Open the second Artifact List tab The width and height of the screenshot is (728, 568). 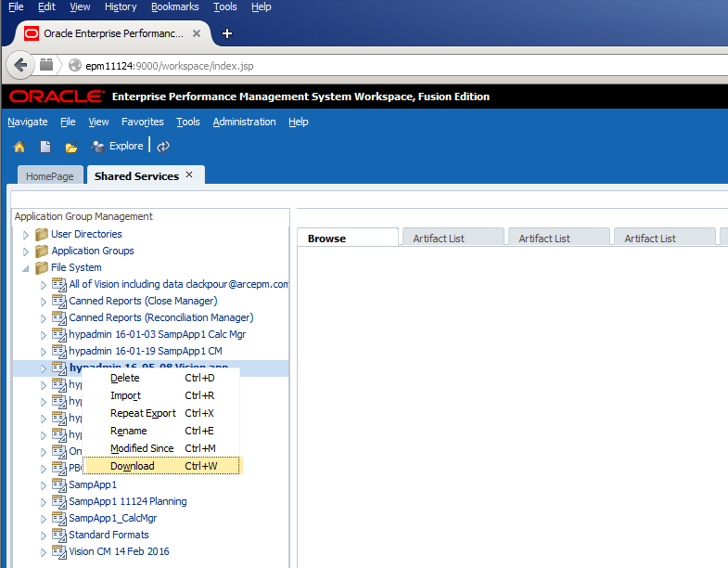(x=559, y=238)
